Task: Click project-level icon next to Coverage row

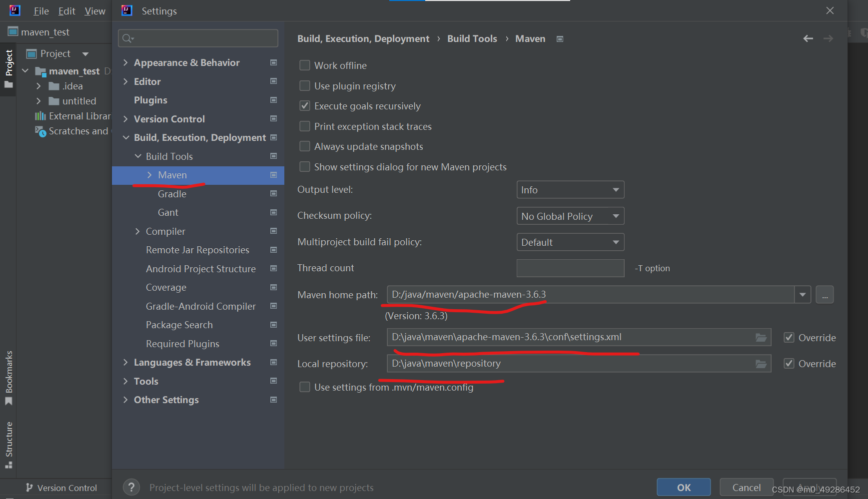Action: 274,287
